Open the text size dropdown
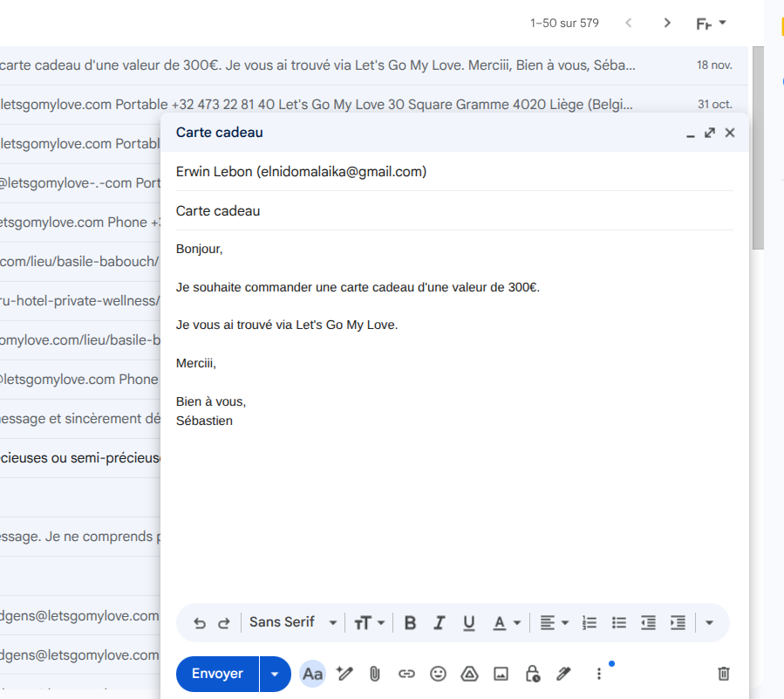Screen dimensions: 784x699 pyautogui.click(x=370, y=623)
